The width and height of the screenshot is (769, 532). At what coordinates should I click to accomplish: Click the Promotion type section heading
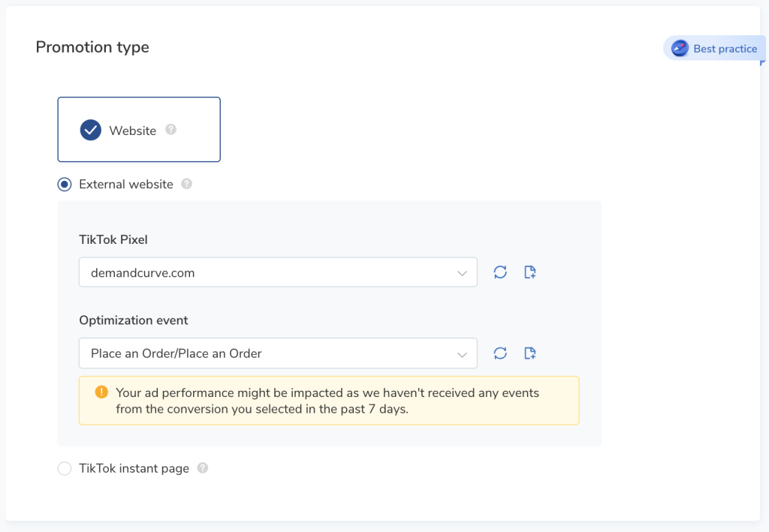92,47
